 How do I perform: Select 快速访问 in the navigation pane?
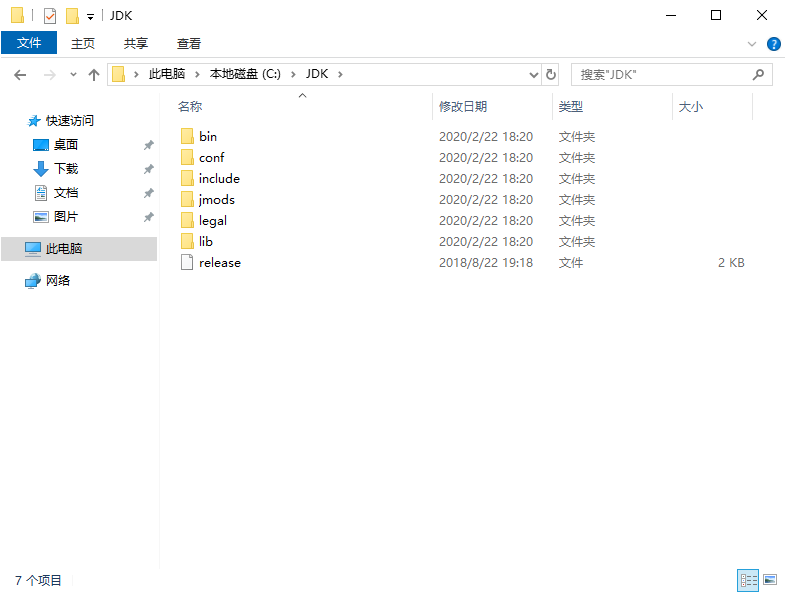tap(70, 120)
